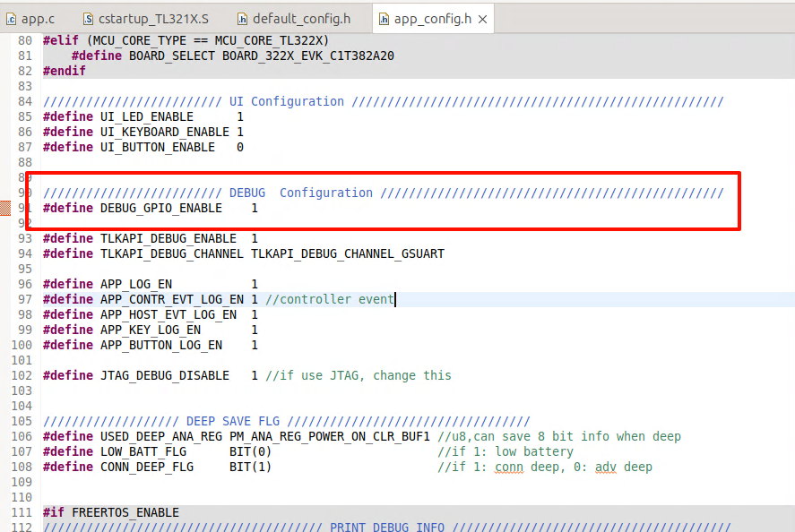Switch to the app.c editor tab
795x532 pixels.
pos(37,18)
